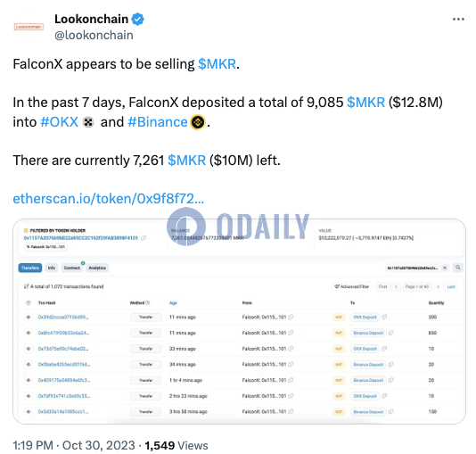476x454 pixels.
Task: Clear the address filter with X icon
Action: click(x=445, y=268)
